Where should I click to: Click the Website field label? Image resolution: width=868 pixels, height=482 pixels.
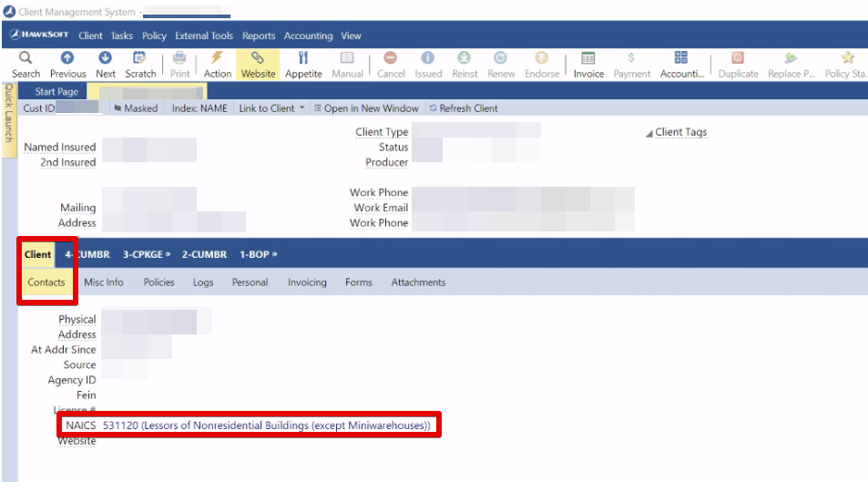pyautogui.click(x=77, y=441)
